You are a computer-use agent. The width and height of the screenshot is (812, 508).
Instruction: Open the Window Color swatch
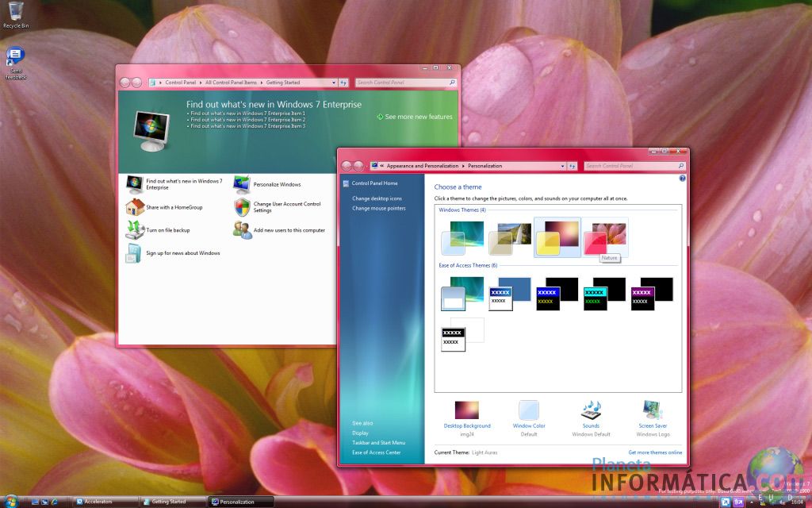(x=529, y=410)
